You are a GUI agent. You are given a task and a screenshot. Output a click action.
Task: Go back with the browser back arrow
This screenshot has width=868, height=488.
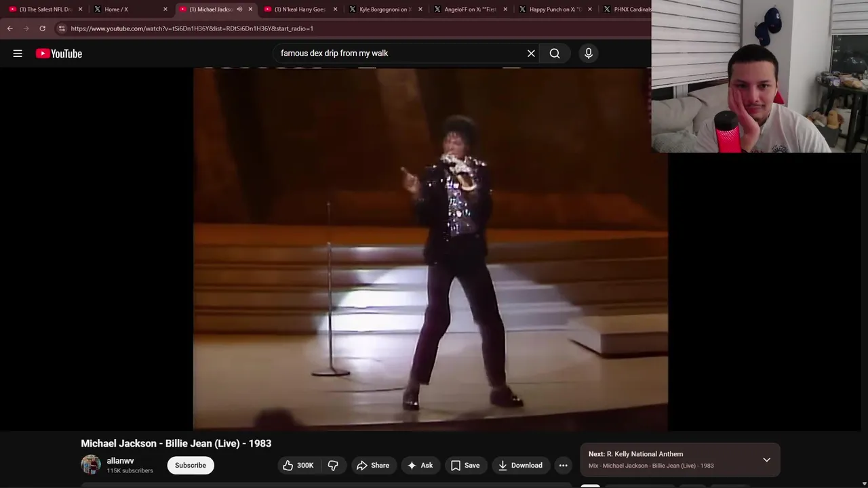(9, 28)
